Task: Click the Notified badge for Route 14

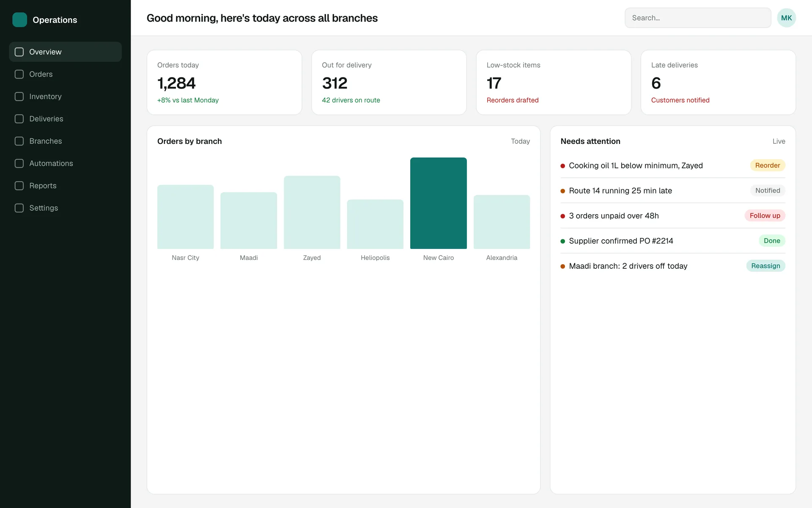Action: click(768, 190)
